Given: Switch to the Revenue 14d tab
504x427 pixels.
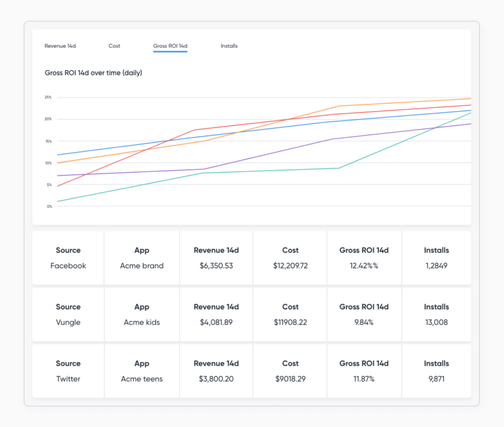Looking at the screenshot, I should point(60,46).
